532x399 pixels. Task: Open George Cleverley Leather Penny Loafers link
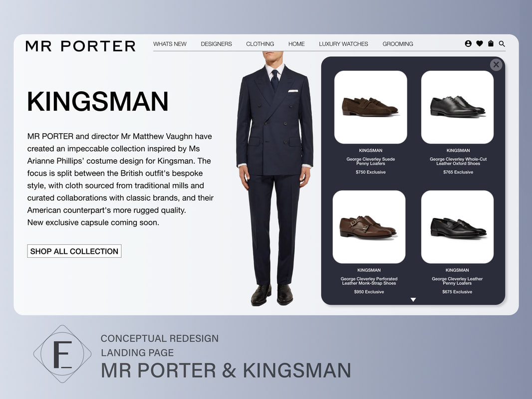tap(457, 281)
